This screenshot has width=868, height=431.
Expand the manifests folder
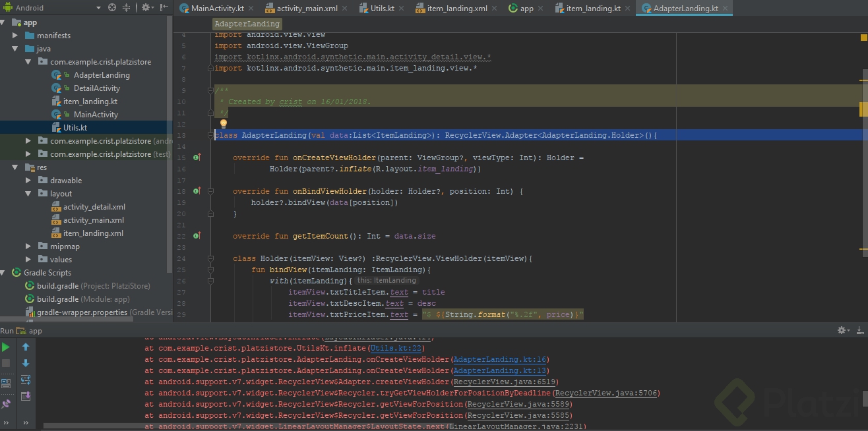[x=15, y=36]
